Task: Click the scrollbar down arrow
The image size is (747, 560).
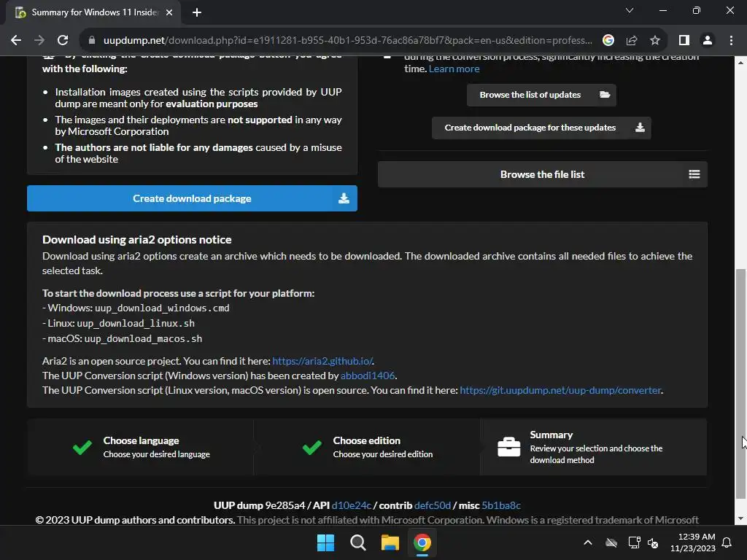Action: (x=740, y=518)
